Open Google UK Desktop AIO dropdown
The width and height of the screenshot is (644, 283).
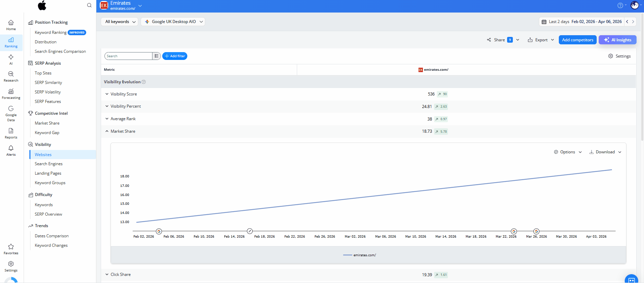point(173,22)
